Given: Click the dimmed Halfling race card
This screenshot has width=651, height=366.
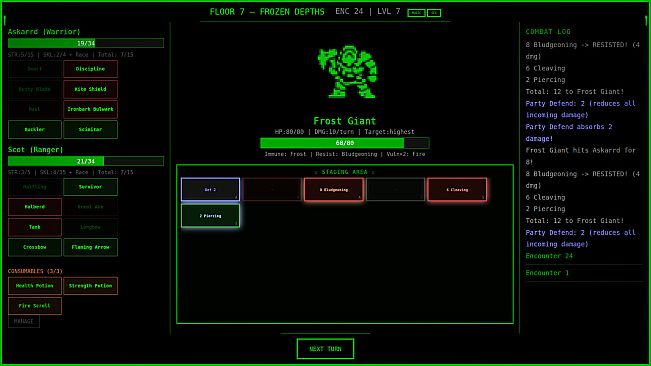Looking at the screenshot, I should pyautogui.click(x=35, y=187).
